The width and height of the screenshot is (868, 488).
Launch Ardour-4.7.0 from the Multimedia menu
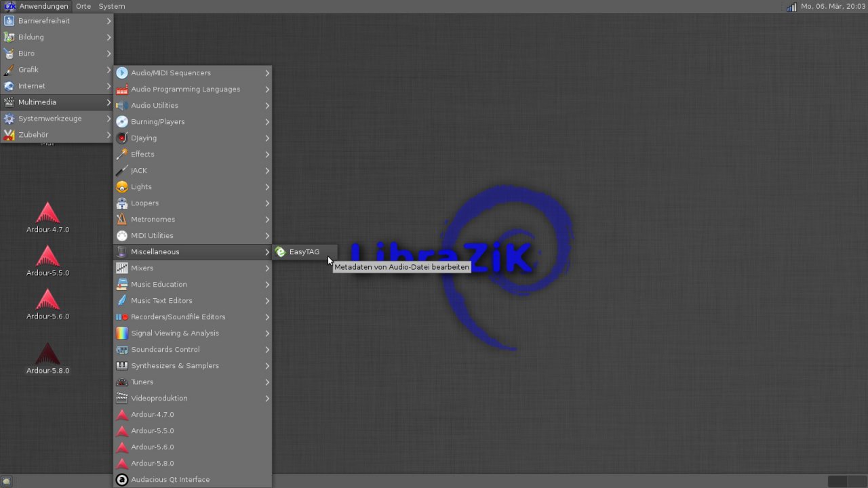pos(193,414)
